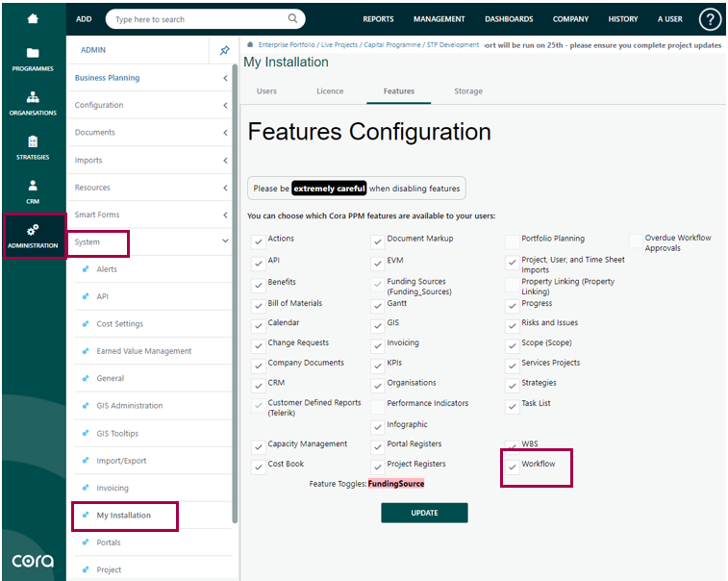This screenshot has width=728, height=581.
Task: Click gear icon beside Project
Action: click(x=86, y=569)
